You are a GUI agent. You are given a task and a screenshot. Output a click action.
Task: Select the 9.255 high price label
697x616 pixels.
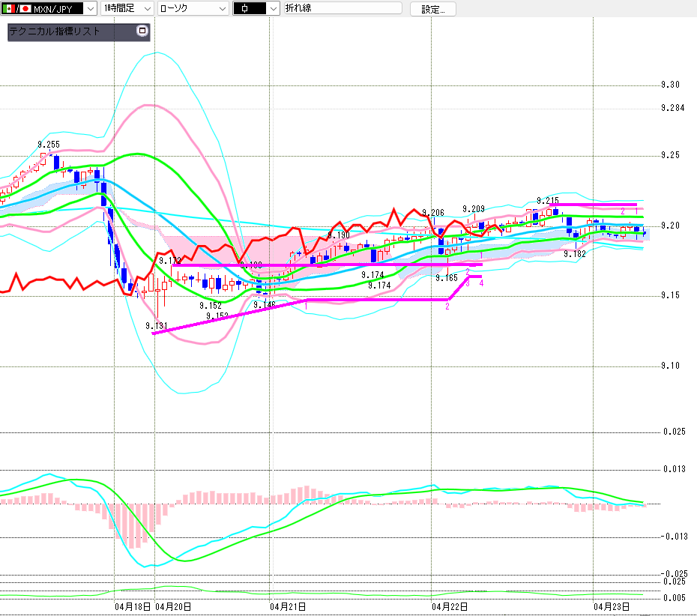point(49,145)
